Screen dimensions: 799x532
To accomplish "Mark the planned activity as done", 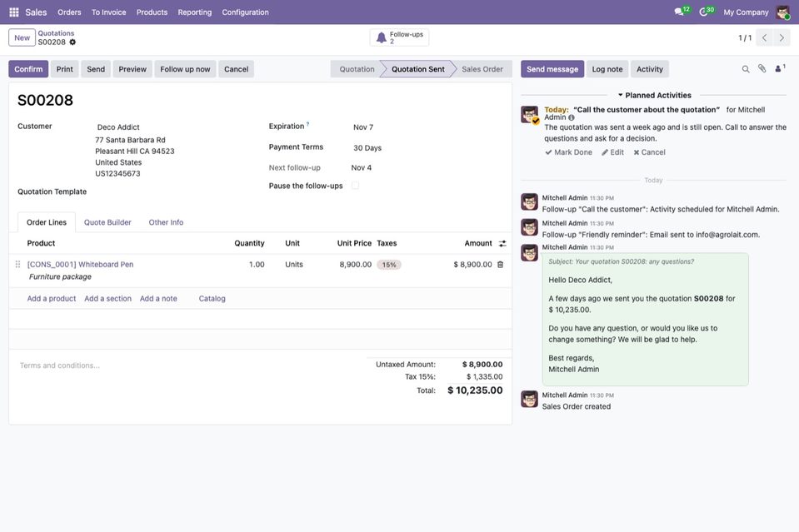I will click(x=569, y=152).
